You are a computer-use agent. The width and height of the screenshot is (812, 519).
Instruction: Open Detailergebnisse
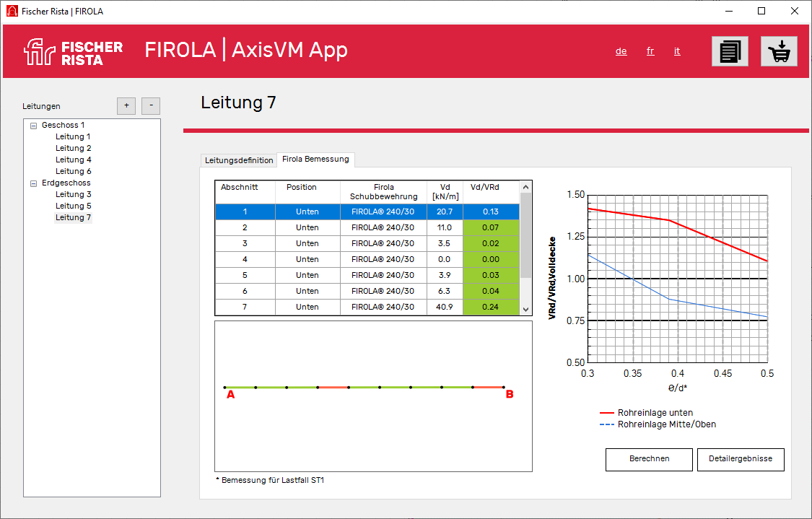[x=740, y=459]
